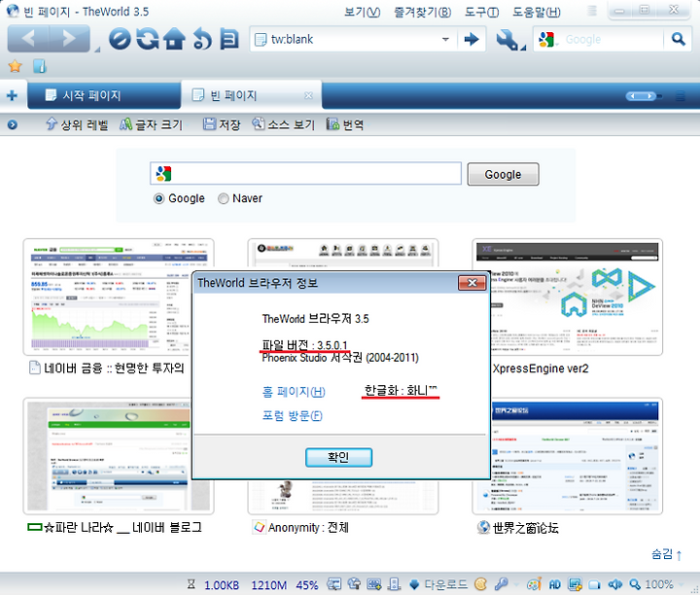This screenshot has height=595, width=700.
Task: Click the paint palette status icon
Action: (535, 584)
